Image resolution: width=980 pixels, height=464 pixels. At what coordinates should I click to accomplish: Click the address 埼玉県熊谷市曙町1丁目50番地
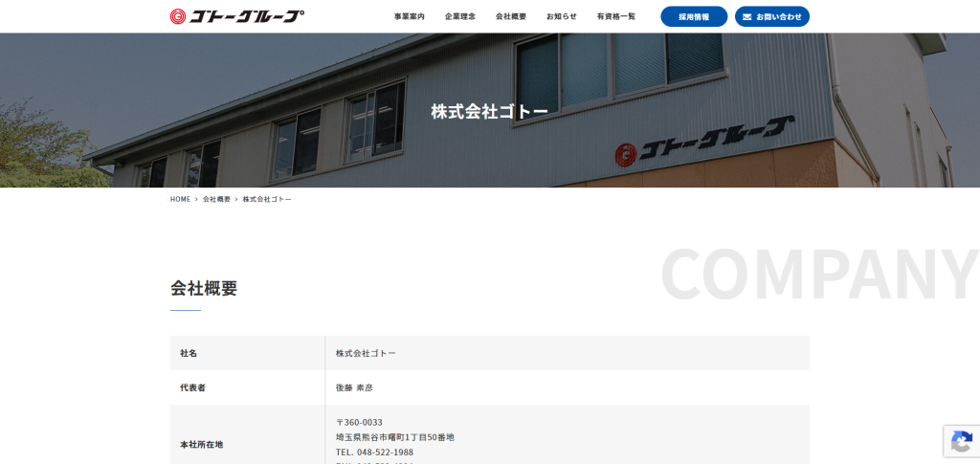(x=395, y=437)
